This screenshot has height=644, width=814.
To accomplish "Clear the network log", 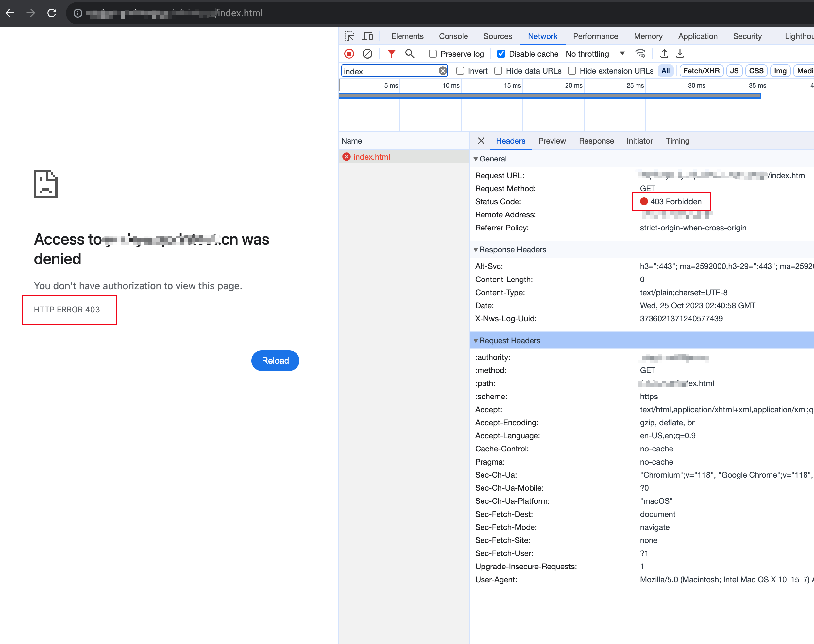I will coord(367,54).
